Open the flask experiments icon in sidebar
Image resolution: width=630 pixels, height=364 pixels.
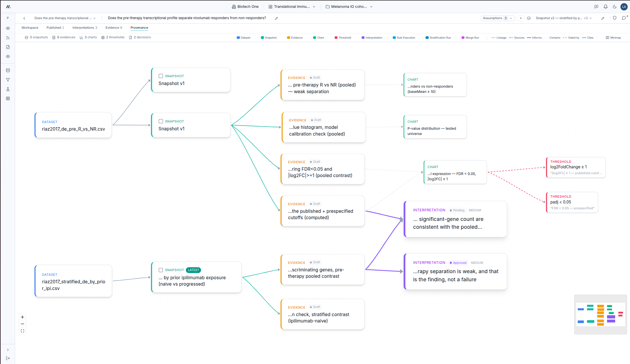tap(8, 89)
